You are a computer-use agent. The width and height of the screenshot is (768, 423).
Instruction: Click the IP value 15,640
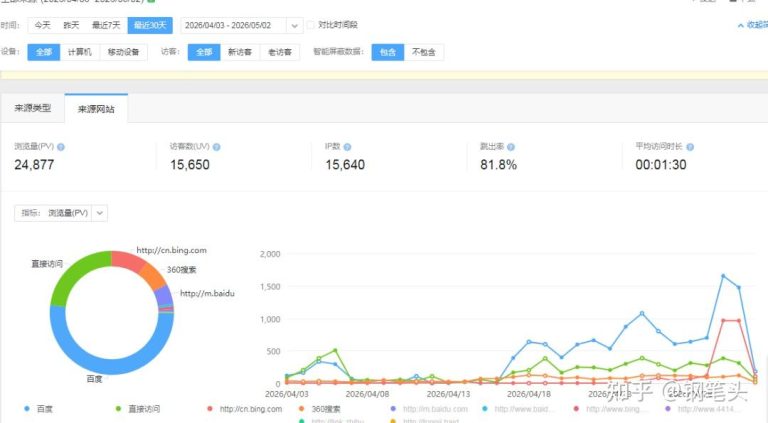(345, 164)
